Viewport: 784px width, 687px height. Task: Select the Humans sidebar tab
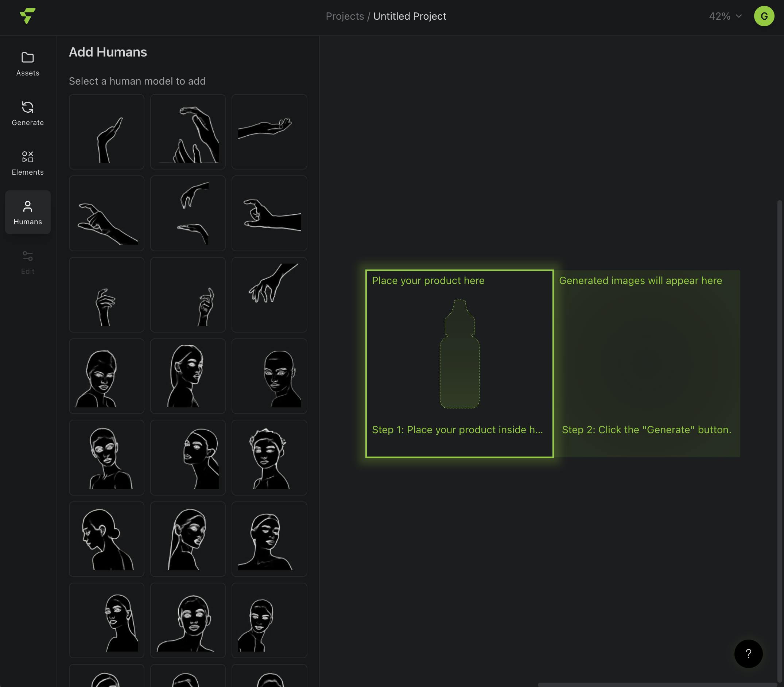28,212
